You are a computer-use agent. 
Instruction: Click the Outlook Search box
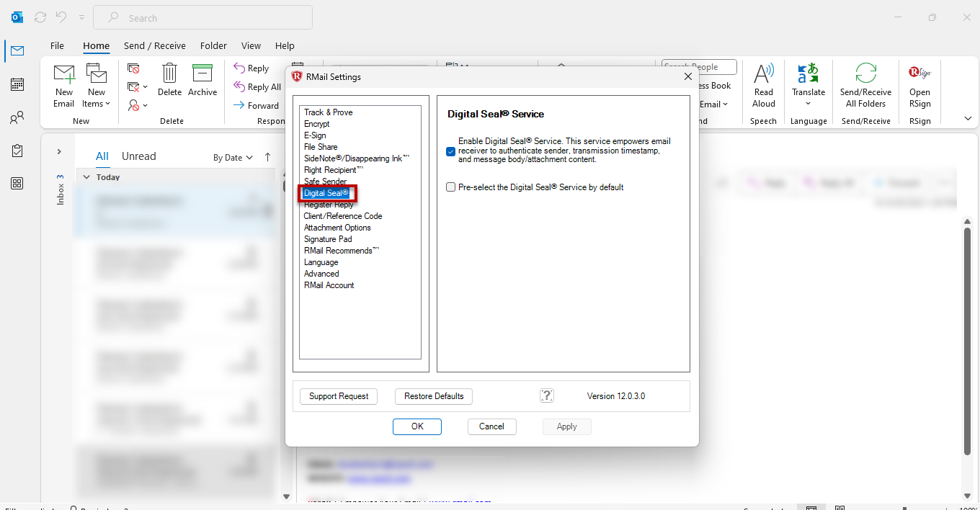(x=203, y=17)
